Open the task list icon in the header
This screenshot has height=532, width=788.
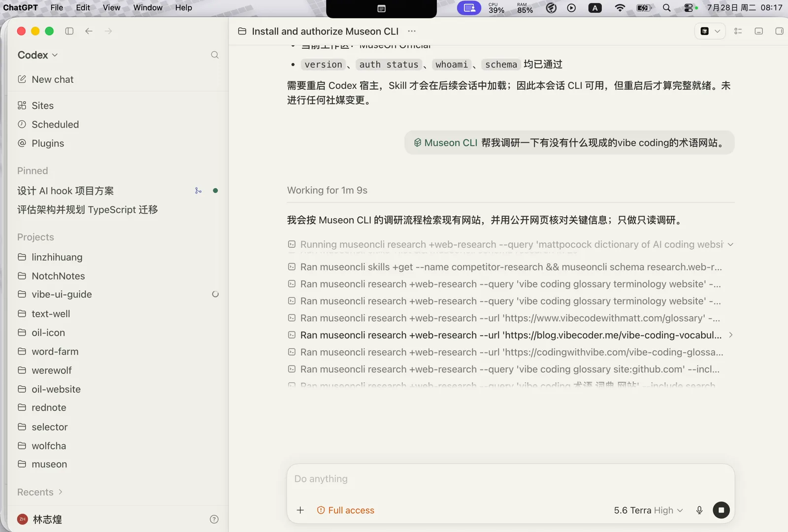point(738,31)
